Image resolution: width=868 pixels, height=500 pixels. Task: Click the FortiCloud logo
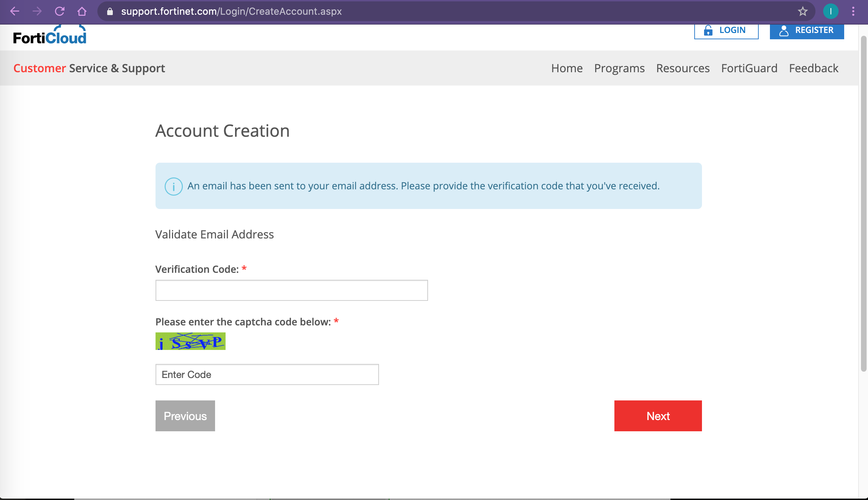[50, 36]
